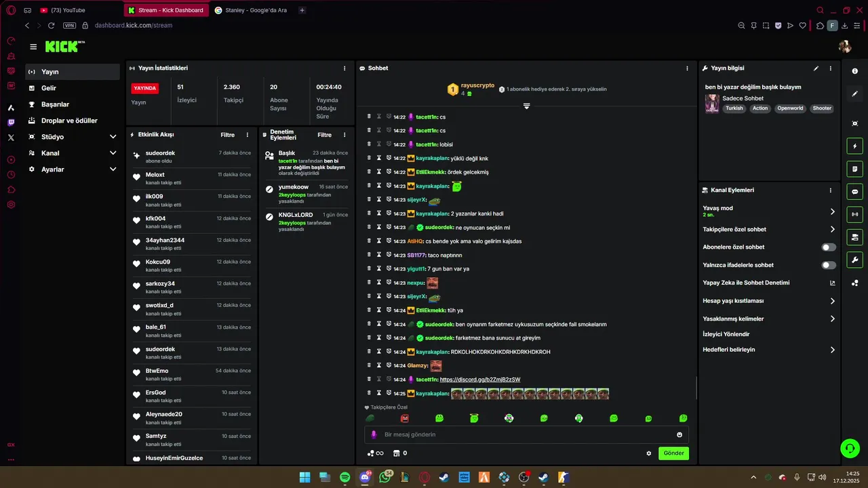Open the store icon below message box

coord(397,453)
